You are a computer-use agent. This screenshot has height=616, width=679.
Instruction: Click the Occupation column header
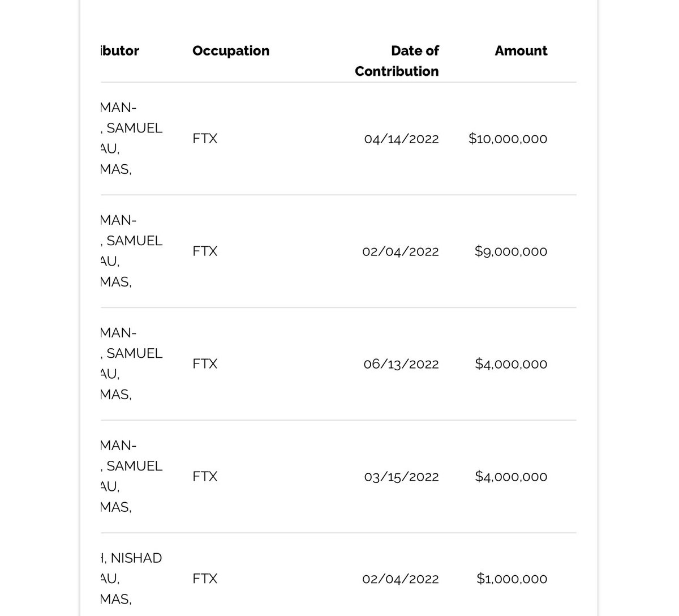pyautogui.click(x=230, y=51)
